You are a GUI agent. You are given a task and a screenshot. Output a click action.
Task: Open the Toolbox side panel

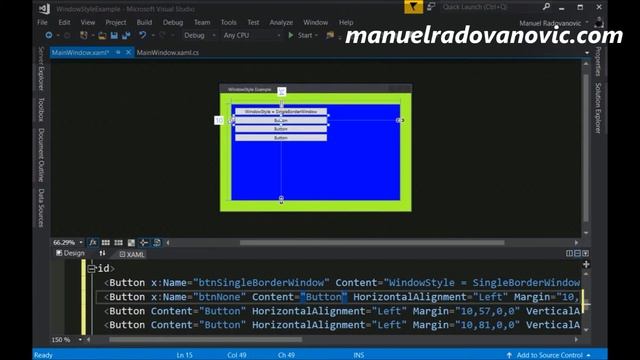pos(41,109)
